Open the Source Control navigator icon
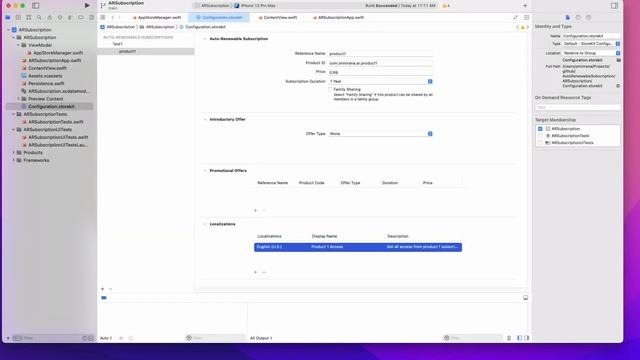This screenshot has width=640, height=360. (18, 18)
